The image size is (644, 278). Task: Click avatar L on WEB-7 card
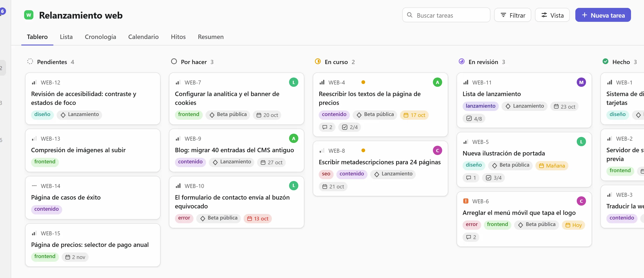293,82
